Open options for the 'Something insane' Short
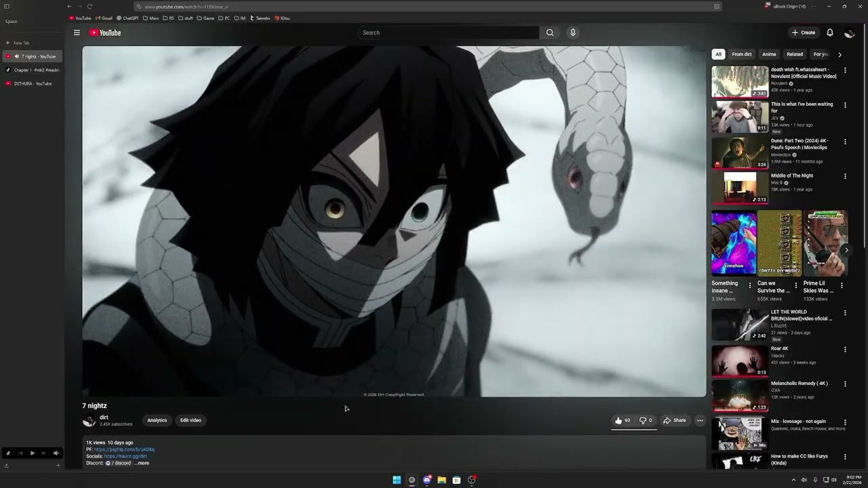 click(750, 285)
